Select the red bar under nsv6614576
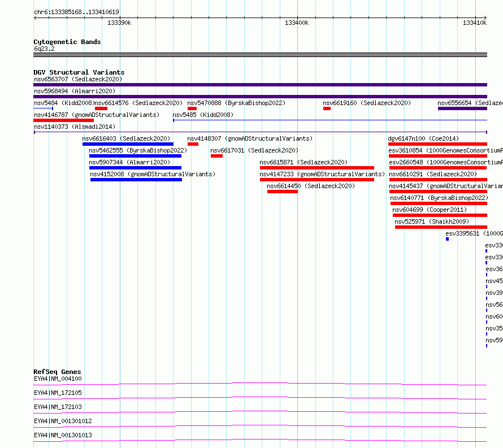 [x=101, y=108]
